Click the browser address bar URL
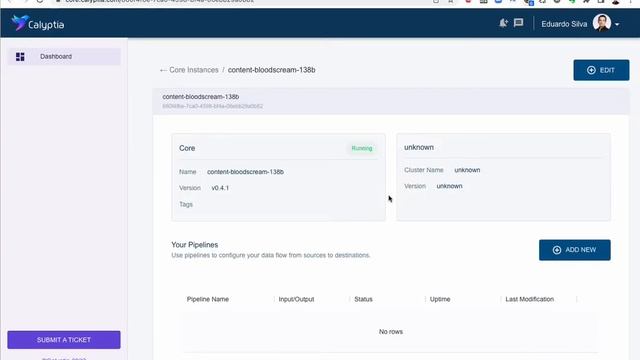 pyautogui.click(x=159, y=2)
